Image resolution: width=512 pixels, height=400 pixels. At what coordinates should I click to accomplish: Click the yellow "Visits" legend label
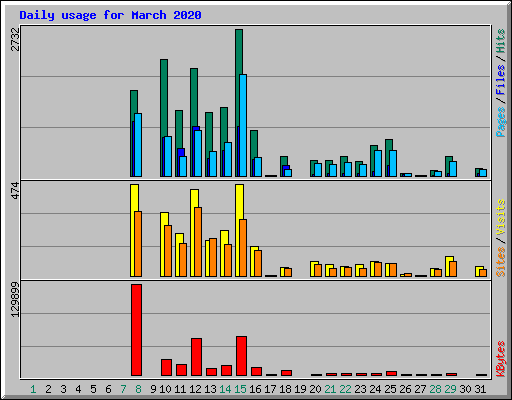[501, 217]
